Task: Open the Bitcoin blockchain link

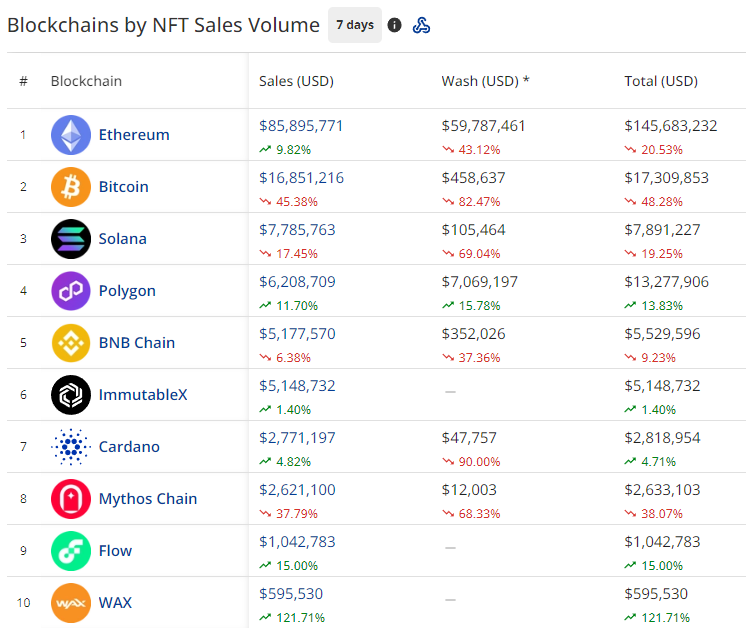Action: coord(124,186)
